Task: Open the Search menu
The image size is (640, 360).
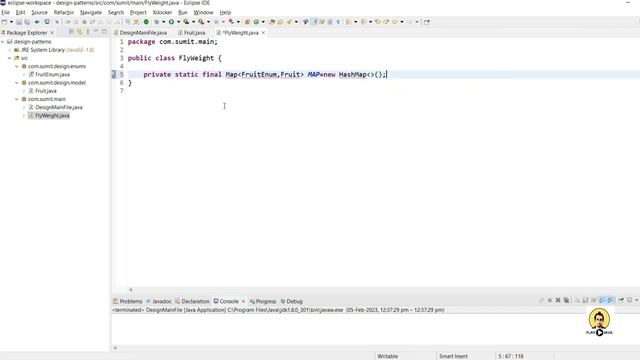Action: coord(116,13)
